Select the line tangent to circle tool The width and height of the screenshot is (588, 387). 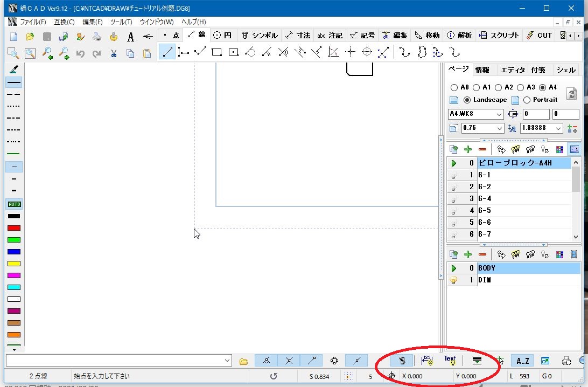[250, 52]
